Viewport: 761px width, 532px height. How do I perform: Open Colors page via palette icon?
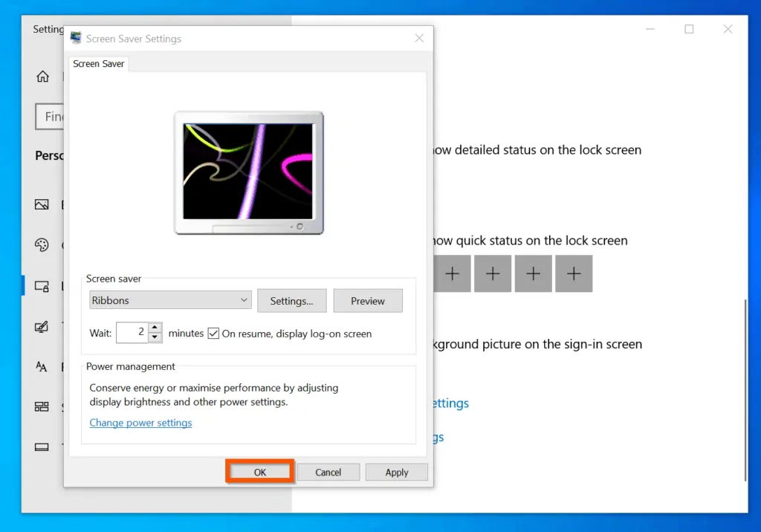[x=42, y=245]
